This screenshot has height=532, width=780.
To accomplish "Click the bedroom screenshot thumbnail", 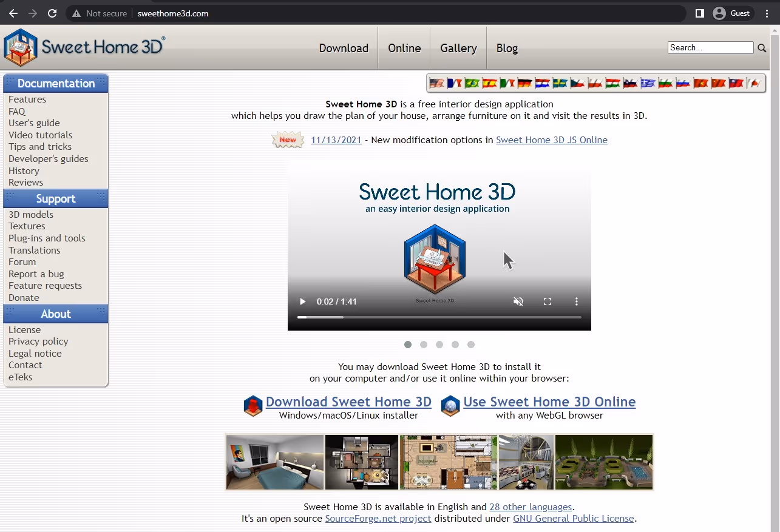I will 274,462.
